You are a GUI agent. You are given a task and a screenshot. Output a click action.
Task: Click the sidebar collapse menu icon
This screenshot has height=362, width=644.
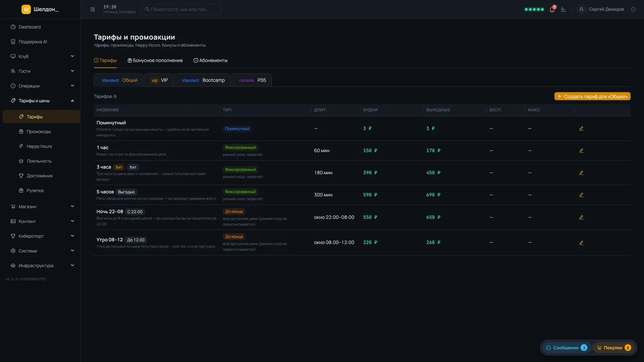(93, 9)
